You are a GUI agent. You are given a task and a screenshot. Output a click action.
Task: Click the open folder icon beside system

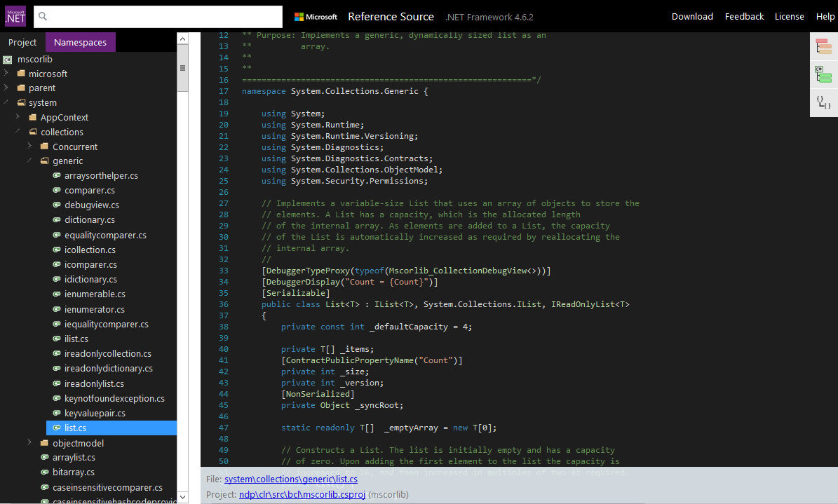pos(21,102)
